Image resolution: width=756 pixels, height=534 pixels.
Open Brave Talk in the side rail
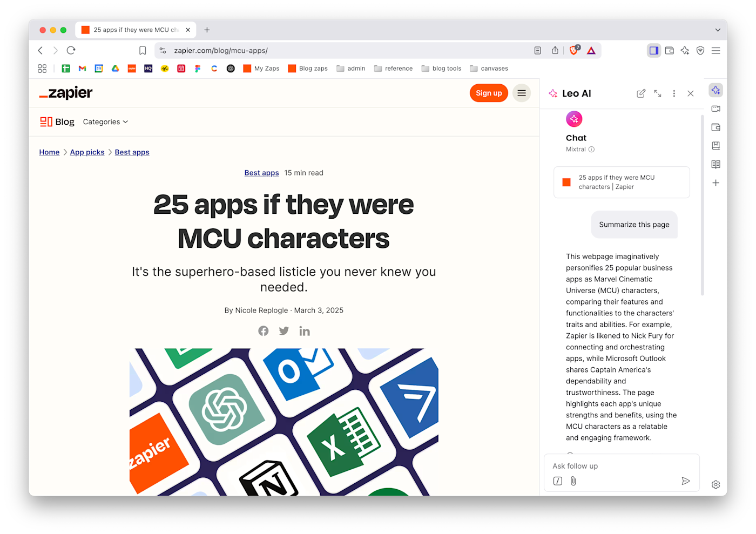716,109
